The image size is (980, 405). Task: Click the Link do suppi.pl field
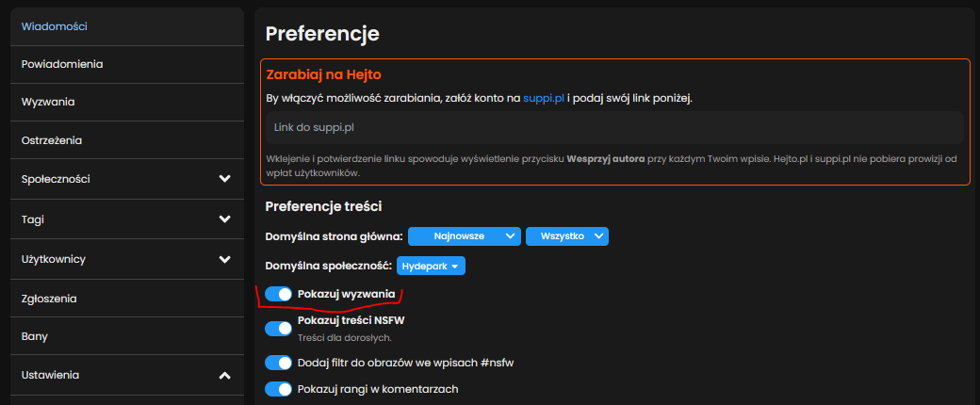click(612, 127)
